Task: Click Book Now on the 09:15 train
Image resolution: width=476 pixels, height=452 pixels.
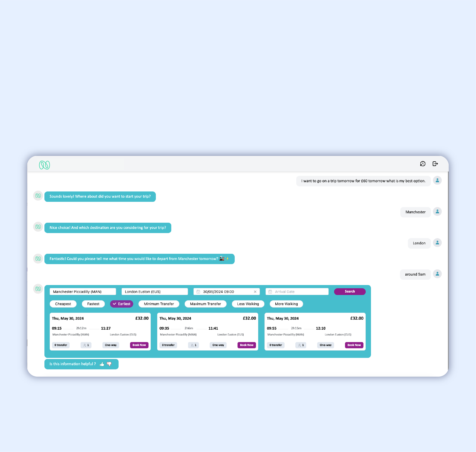Action: point(139,345)
